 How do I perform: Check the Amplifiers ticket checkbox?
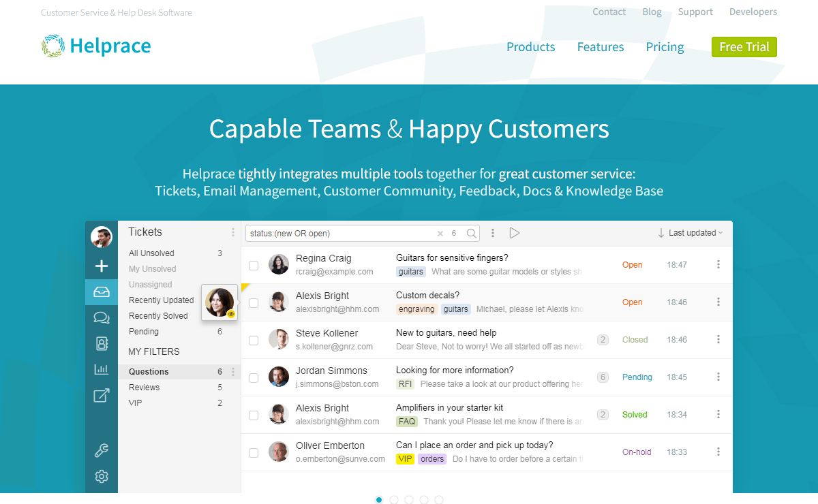tap(254, 415)
